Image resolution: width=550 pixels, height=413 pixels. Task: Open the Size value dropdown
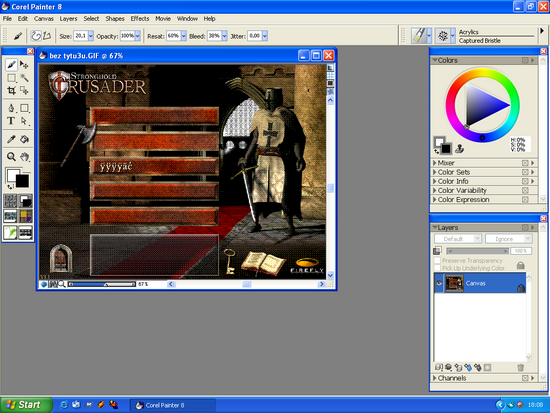pos(91,36)
